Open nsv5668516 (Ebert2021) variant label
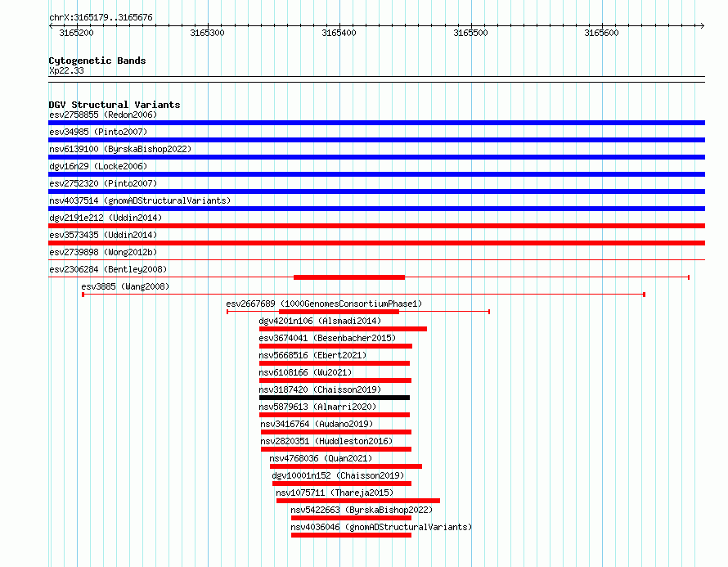 pos(312,355)
